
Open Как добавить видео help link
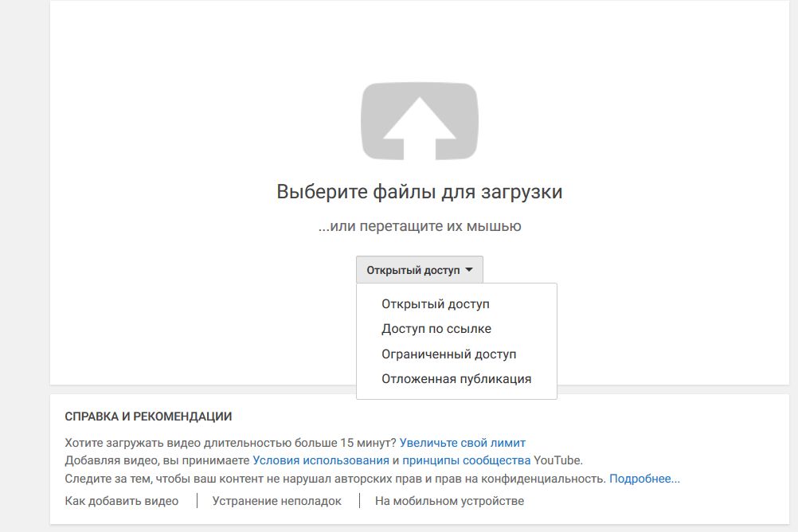[122, 501]
